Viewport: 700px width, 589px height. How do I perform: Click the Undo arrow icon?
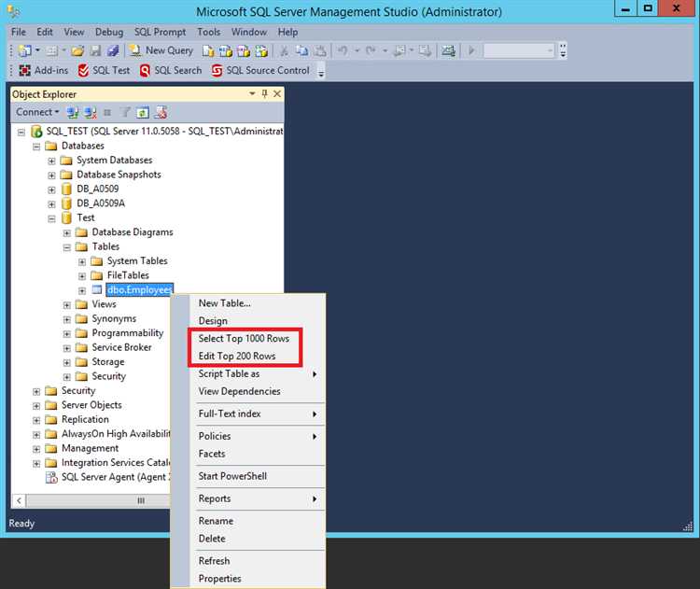(x=343, y=51)
